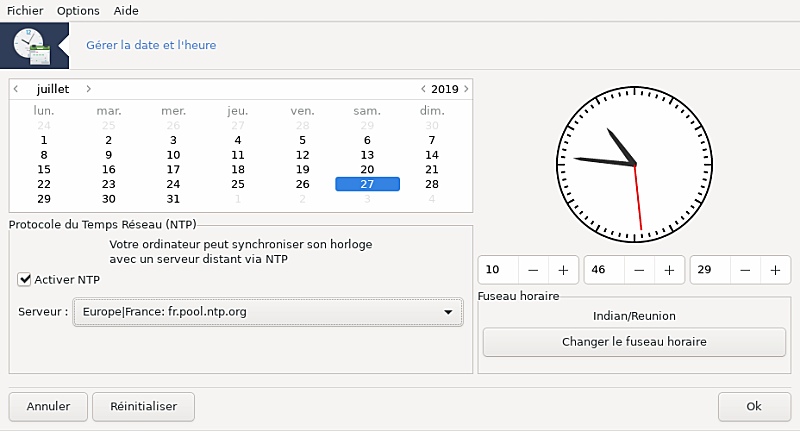Uncheck the Activer NTP checkbox
800x431 pixels.
pyautogui.click(x=25, y=280)
